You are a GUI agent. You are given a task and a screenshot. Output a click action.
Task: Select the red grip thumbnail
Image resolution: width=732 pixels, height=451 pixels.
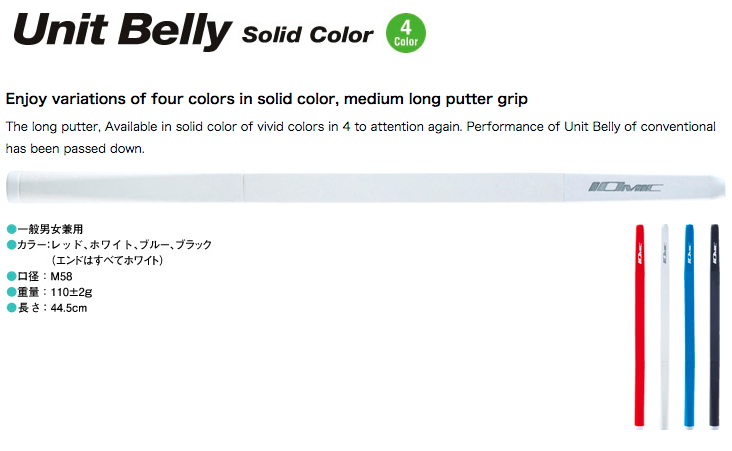pyautogui.click(x=640, y=325)
